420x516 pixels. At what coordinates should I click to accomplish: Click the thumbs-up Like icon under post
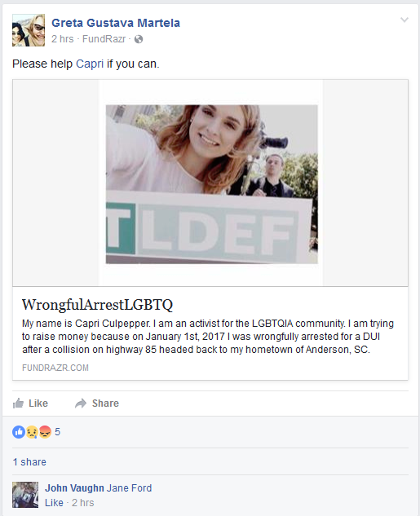pos(18,404)
